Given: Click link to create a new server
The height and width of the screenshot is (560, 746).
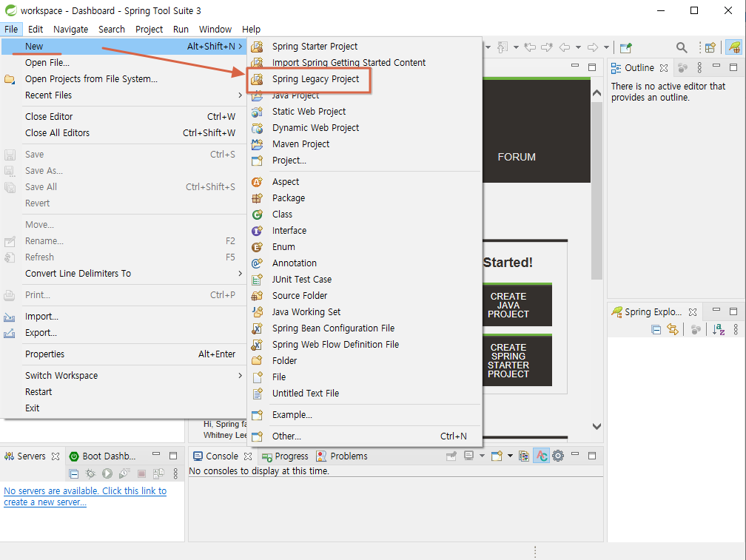Looking at the screenshot, I should (x=85, y=496).
